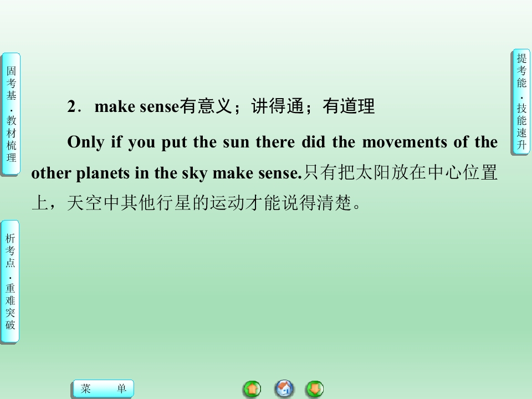Screen dimensions: 532x399
Task: Switch to 析考点·重难突破 side tab
Action: [10, 282]
